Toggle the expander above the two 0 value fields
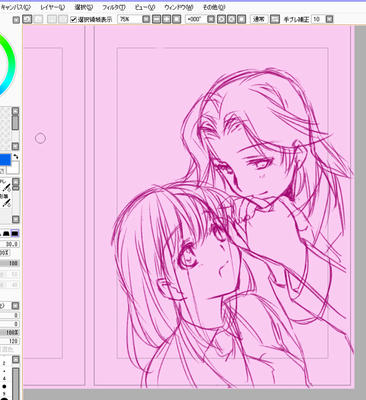366x400 pixels. pyautogui.click(x=16, y=306)
